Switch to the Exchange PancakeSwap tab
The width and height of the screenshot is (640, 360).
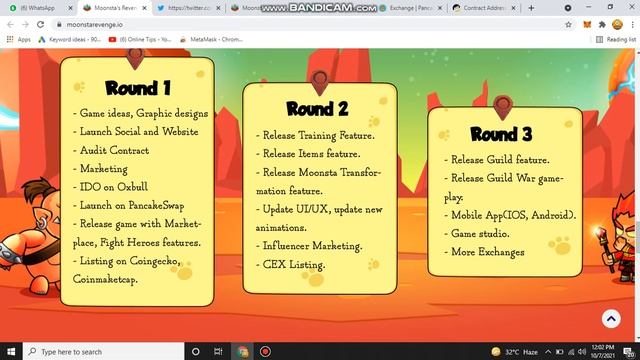click(410, 8)
